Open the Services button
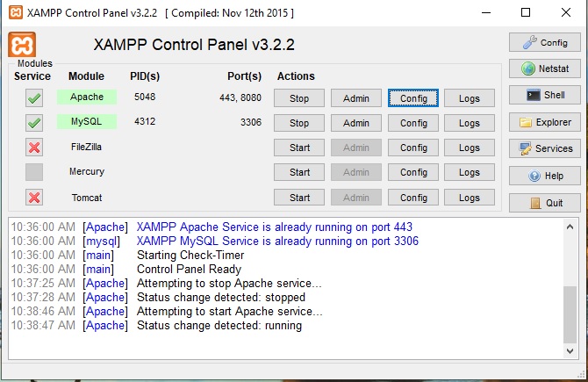This screenshot has width=588, height=382. click(544, 148)
